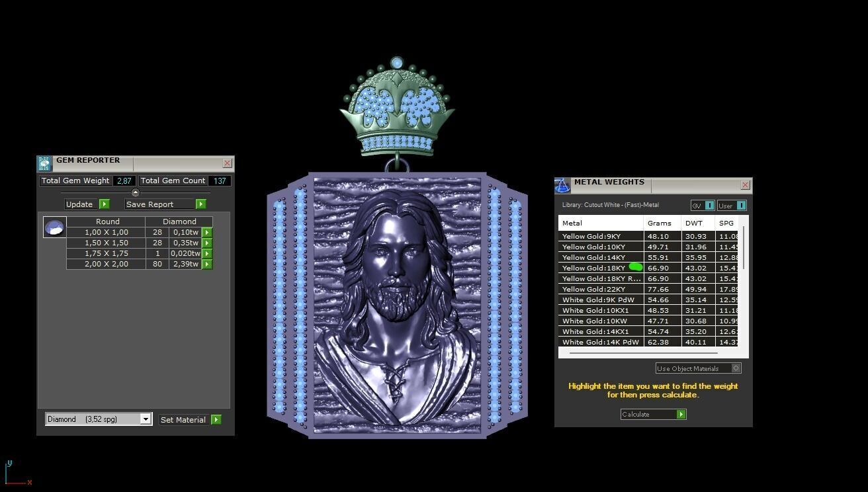Open the Diamond (3,52 spg) material dropdown
This screenshot has width=868, height=492.
(x=99, y=419)
